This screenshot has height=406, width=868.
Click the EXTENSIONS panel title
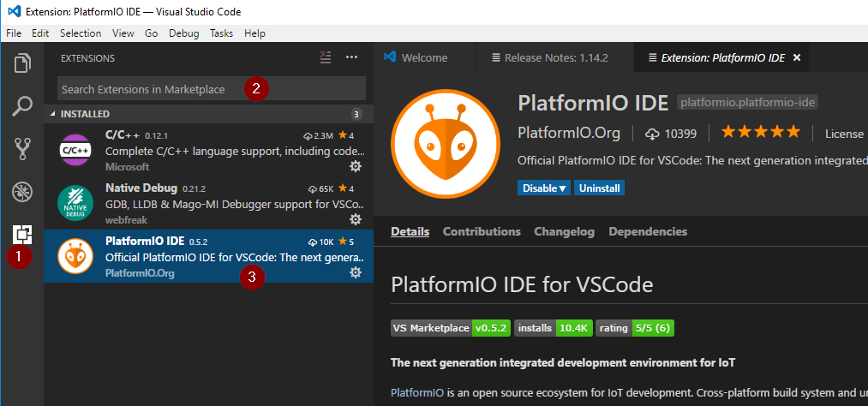(87, 58)
